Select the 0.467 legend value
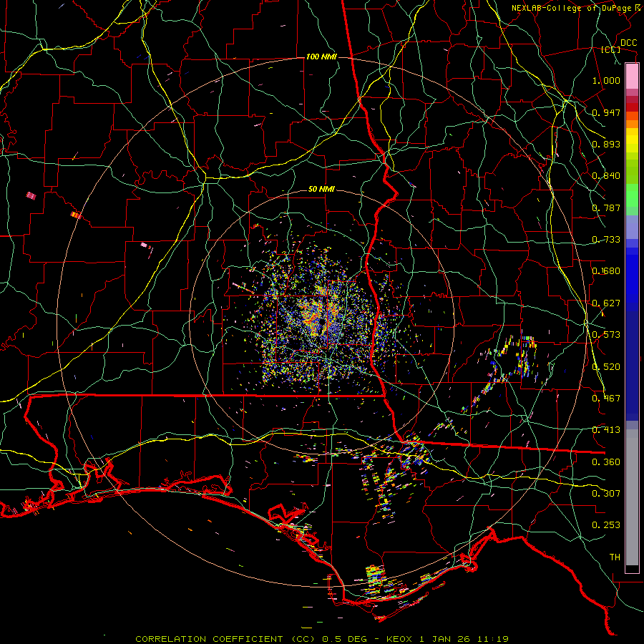 606,399
